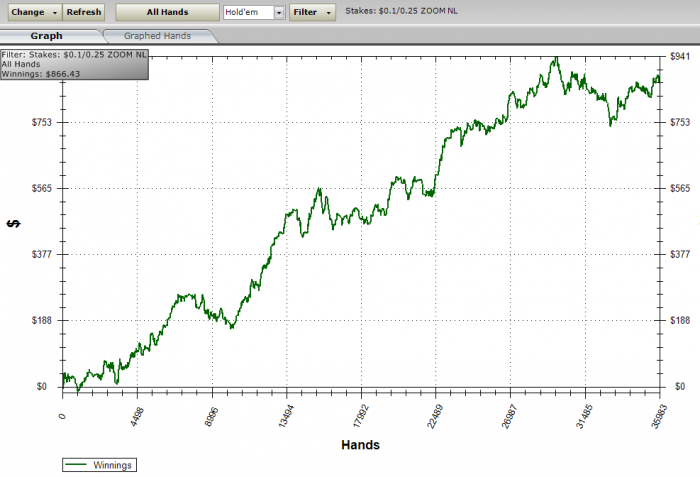
Task: Switch to the Graphed Hands tab
Action: 158,36
